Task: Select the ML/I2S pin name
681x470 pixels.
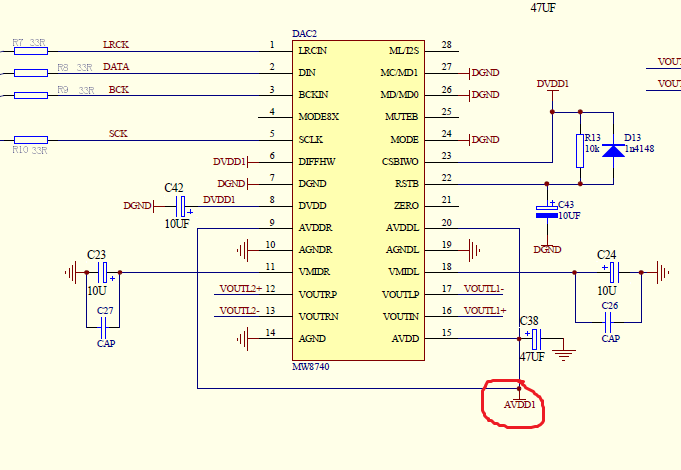Action: click(404, 51)
